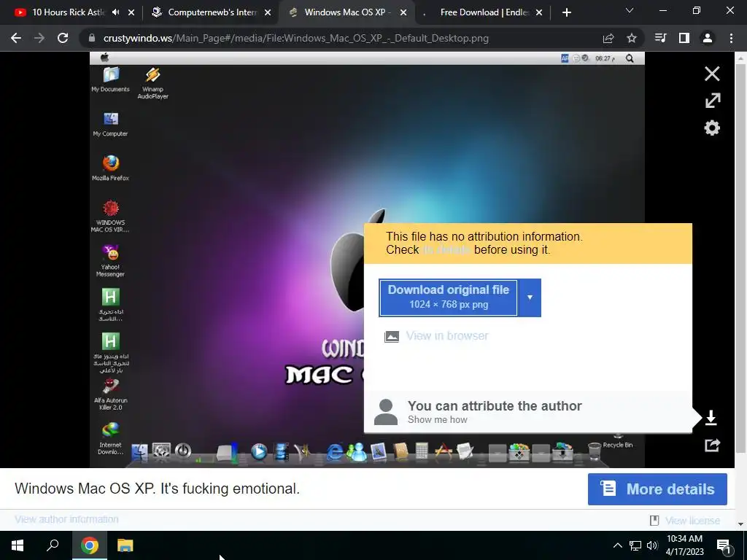Viewport: 747px width, 560px height.
Task: Click Download original file button
Action: 449,297
